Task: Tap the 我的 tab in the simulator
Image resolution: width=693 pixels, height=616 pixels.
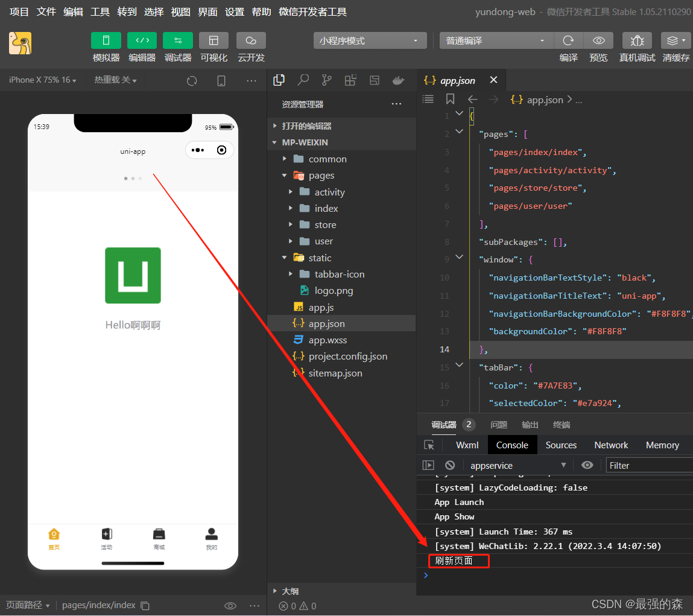Action: pyautogui.click(x=212, y=539)
